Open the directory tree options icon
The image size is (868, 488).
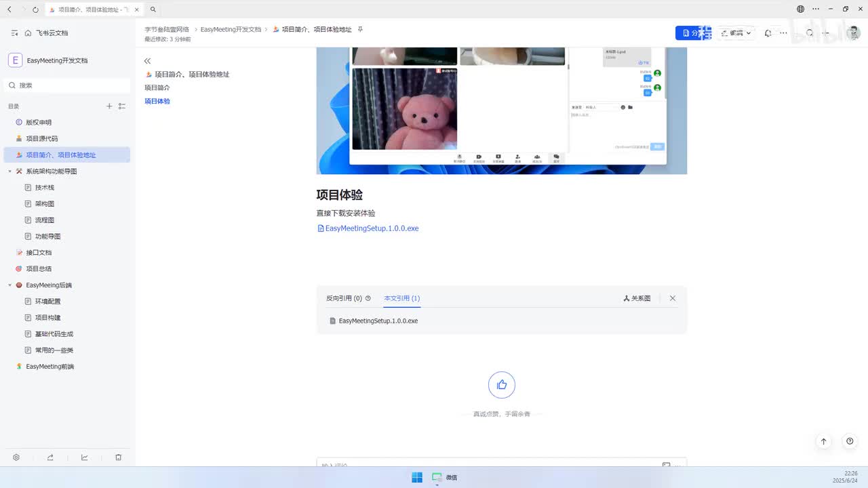(x=122, y=106)
